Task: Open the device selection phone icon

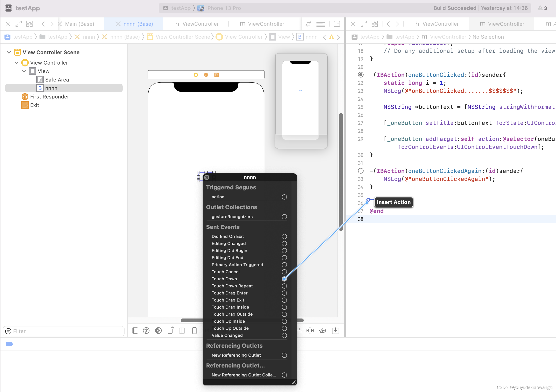Action: [x=194, y=331]
